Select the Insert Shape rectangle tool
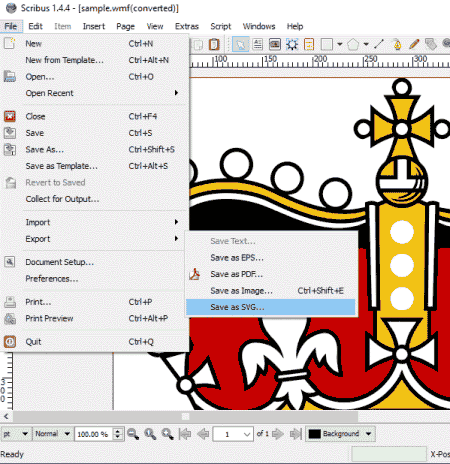 tap(327, 44)
